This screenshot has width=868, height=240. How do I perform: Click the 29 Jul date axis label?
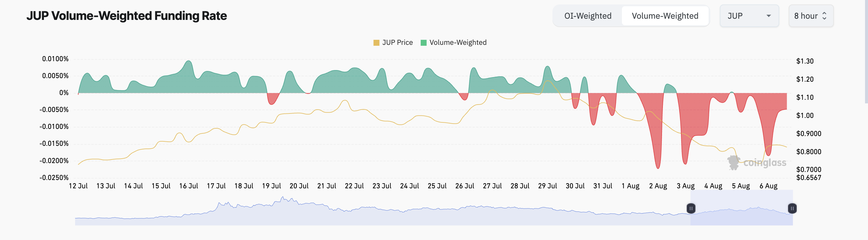click(x=547, y=186)
